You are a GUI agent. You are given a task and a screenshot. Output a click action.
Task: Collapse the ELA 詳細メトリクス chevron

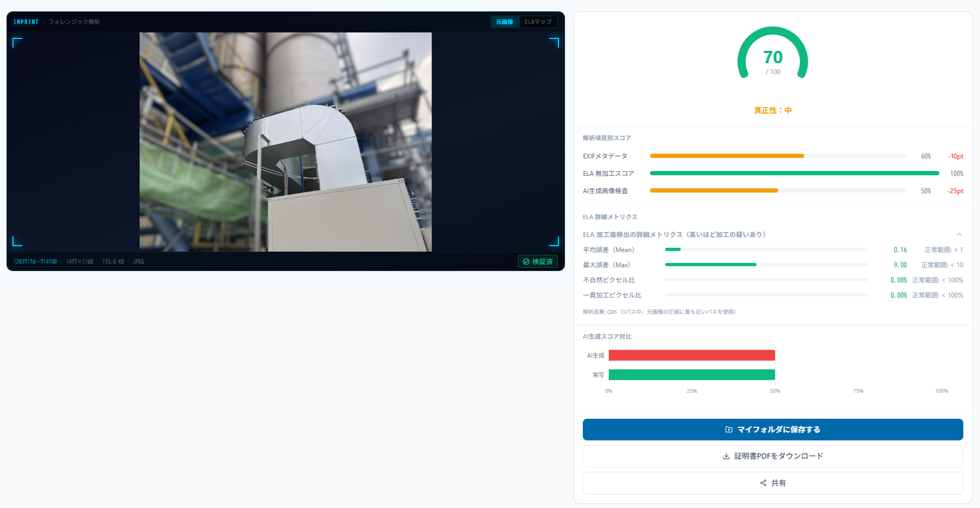[959, 234]
